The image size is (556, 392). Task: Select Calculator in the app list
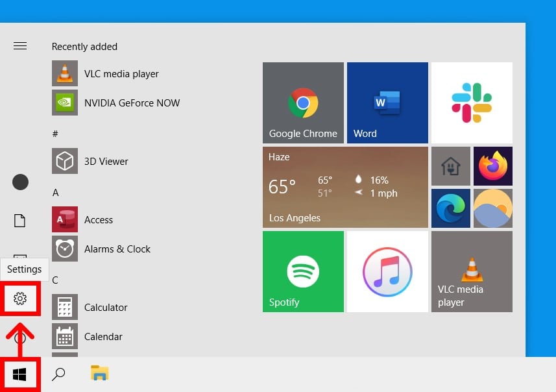coord(106,308)
